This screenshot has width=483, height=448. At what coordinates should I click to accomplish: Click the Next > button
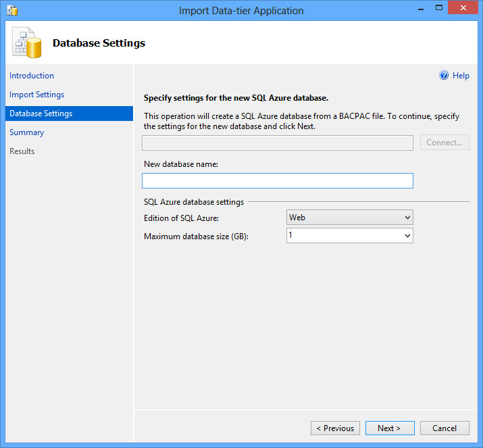click(390, 428)
